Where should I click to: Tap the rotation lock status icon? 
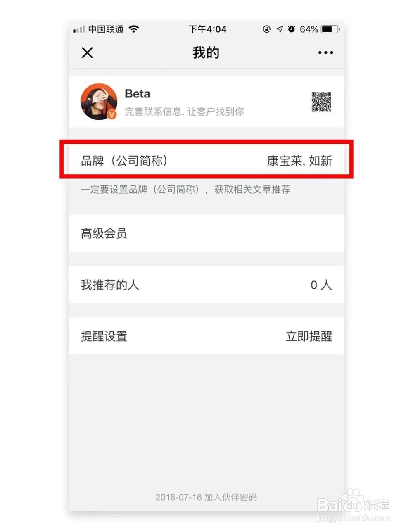click(x=267, y=29)
